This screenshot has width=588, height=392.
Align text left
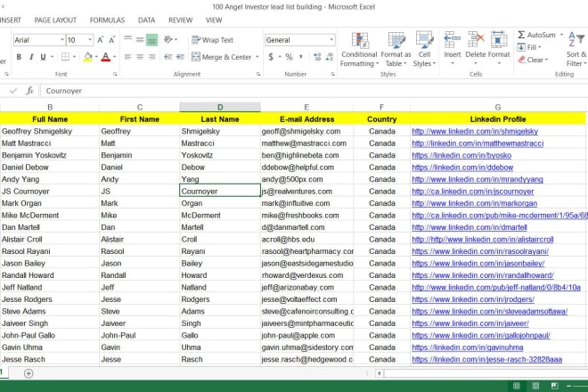[x=128, y=57]
